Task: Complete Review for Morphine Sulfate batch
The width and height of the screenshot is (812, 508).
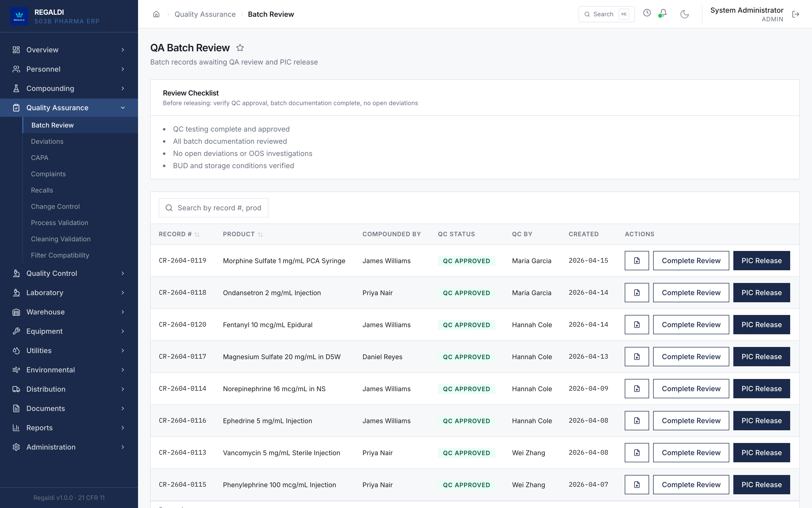Action: 691,261
